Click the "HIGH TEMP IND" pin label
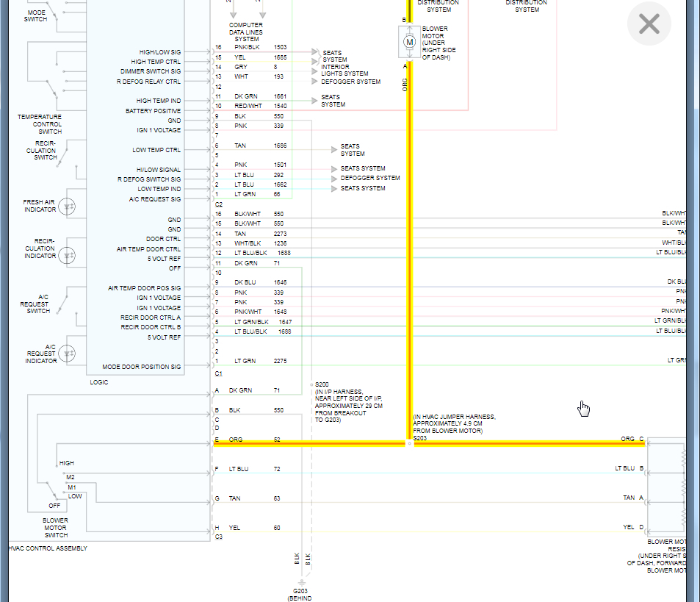The width and height of the screenshot is (700, 602). [159, 101]
